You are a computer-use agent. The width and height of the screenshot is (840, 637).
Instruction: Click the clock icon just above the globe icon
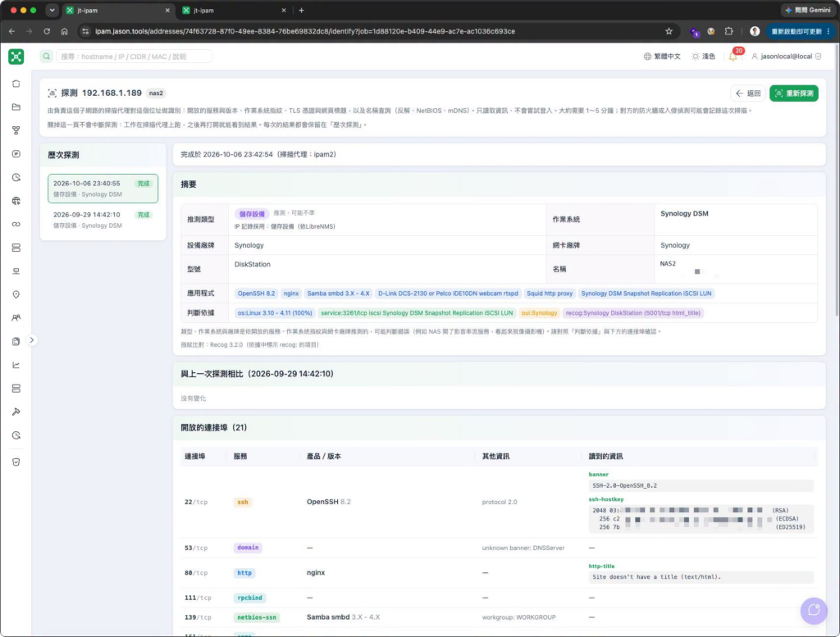tap(16, 177)
